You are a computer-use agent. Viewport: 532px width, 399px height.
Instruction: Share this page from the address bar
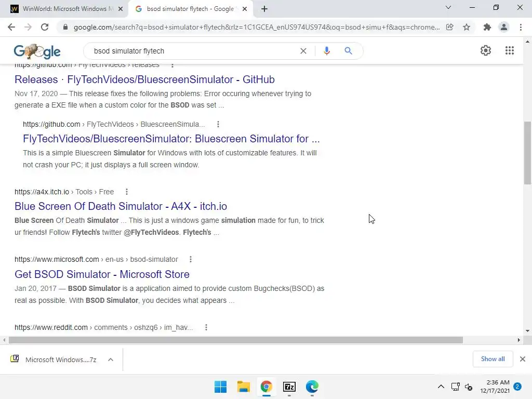pos(449,27)
